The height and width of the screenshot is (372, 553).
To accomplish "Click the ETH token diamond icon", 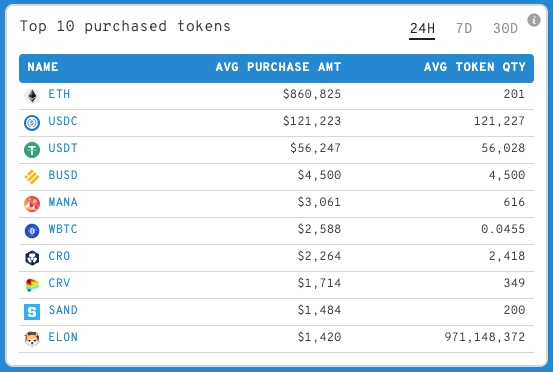I will pyautogui.click(x=32, y=96).
